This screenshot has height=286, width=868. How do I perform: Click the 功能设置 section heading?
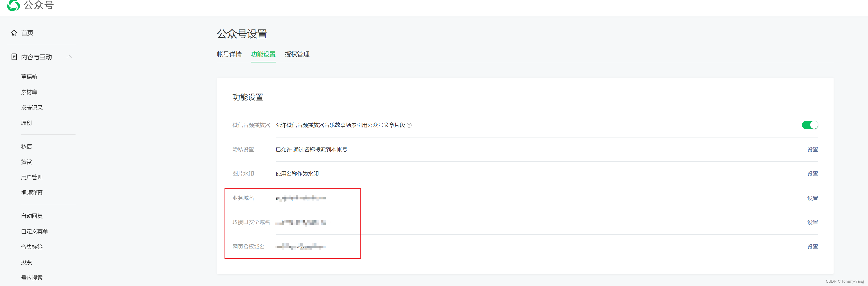(x=248, y=97)
